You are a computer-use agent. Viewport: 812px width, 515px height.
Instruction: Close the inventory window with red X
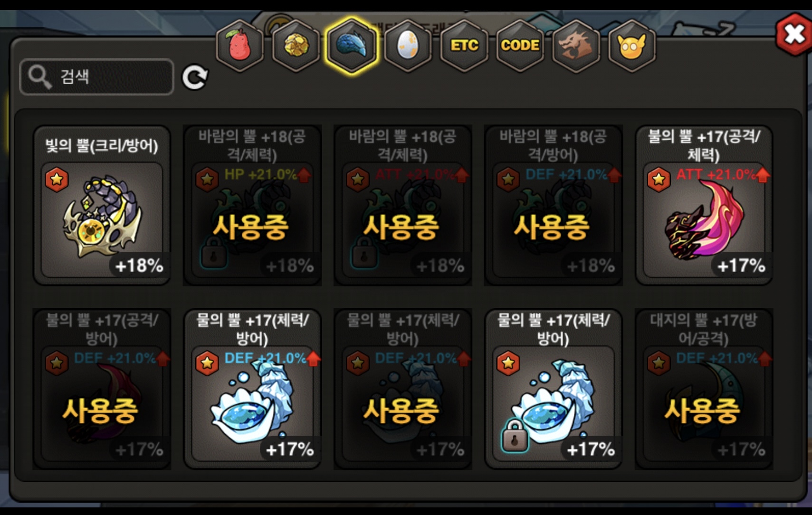[x=794, y=34]
